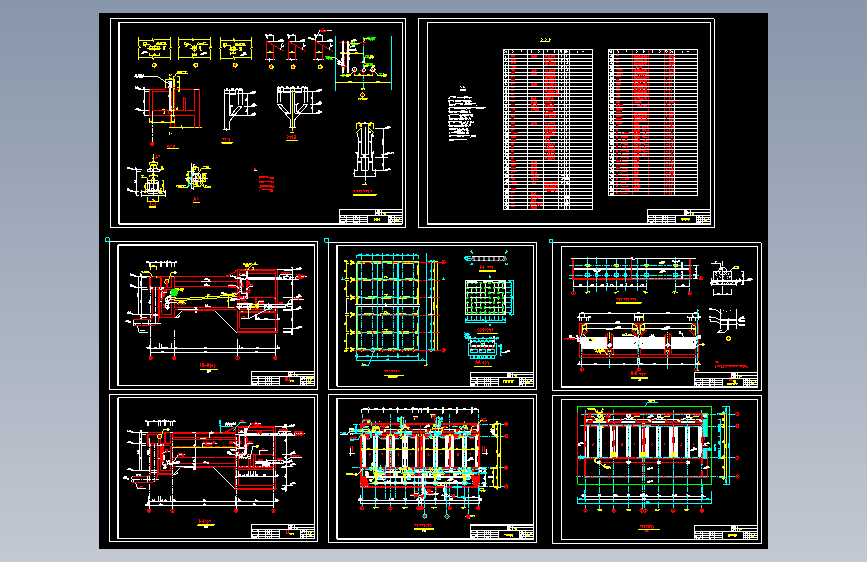This screenshot has width=867, height=562.
Task: Click the title block of middle-center sheet
Action: [502, 379]
